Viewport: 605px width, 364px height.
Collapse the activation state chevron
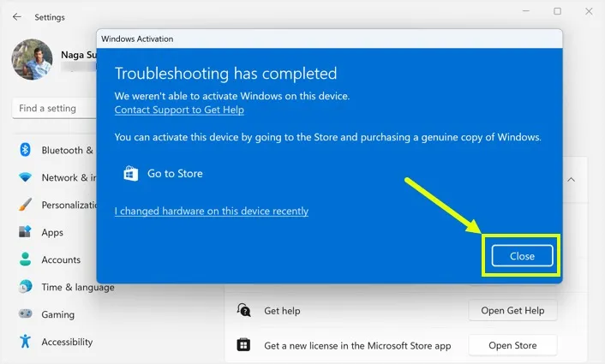point(571,180)
